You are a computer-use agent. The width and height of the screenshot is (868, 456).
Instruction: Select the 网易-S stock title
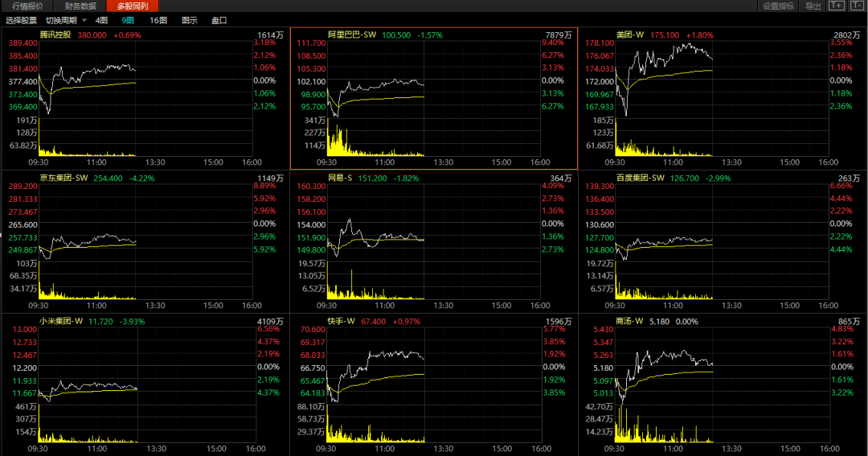point(340,179)
